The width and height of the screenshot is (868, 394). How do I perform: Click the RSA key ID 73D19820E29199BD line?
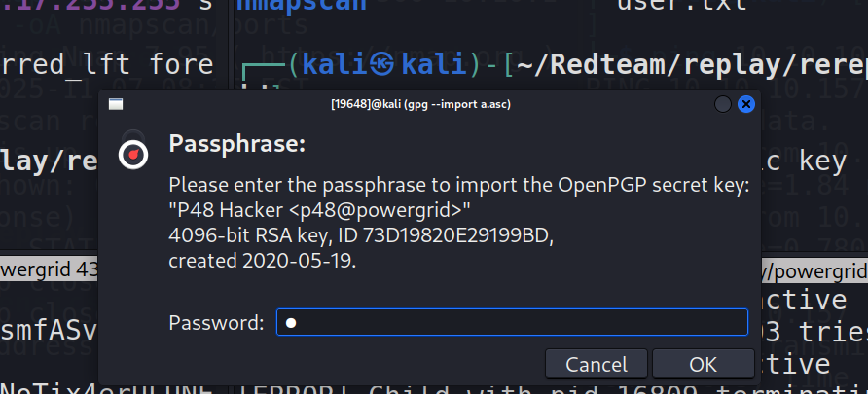pyautogui.click(x=361, y=235)
